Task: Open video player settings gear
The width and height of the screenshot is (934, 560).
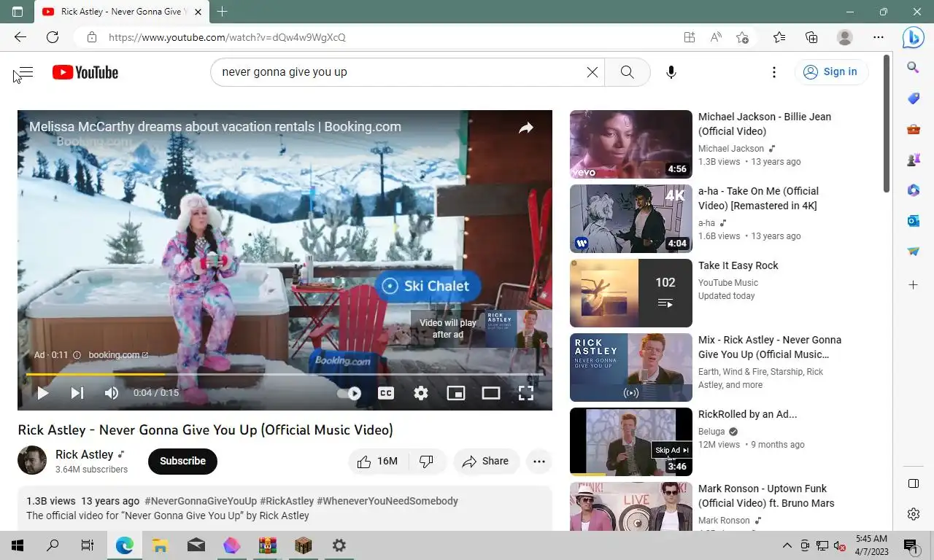Action: (421, 393)
